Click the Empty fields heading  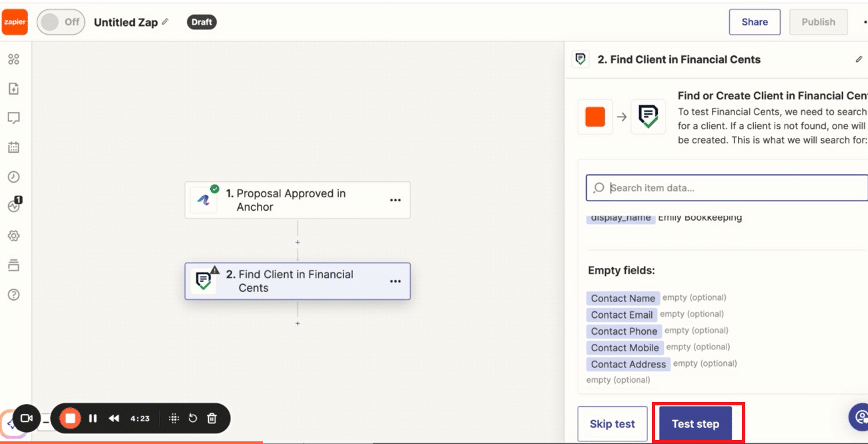point(621,271)
